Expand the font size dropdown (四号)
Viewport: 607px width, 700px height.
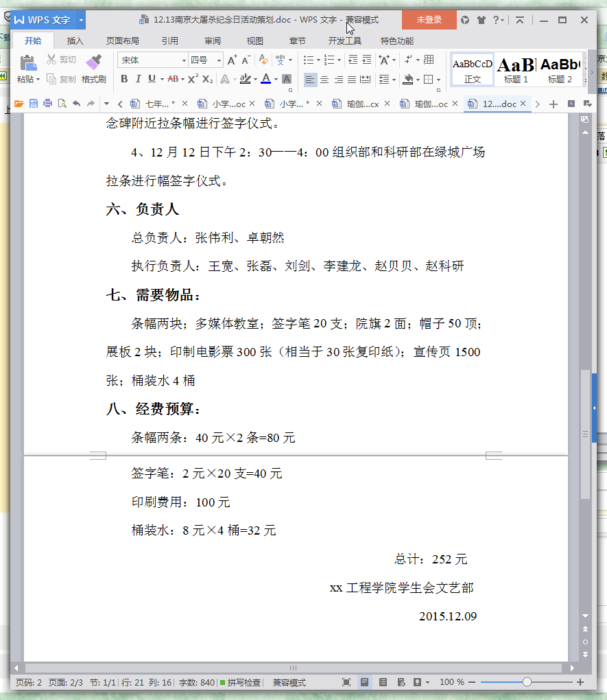[x=219, y=60]
